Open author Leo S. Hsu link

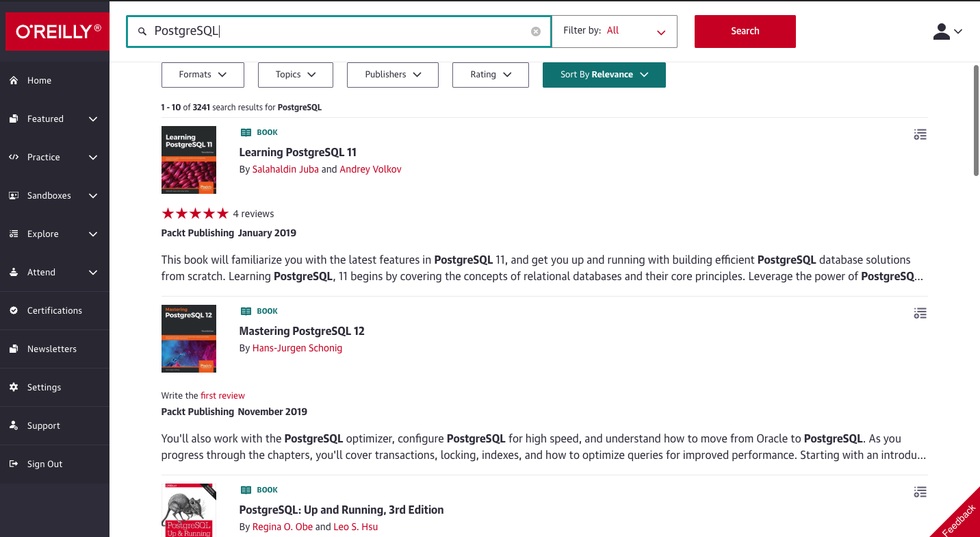[356, 527]
